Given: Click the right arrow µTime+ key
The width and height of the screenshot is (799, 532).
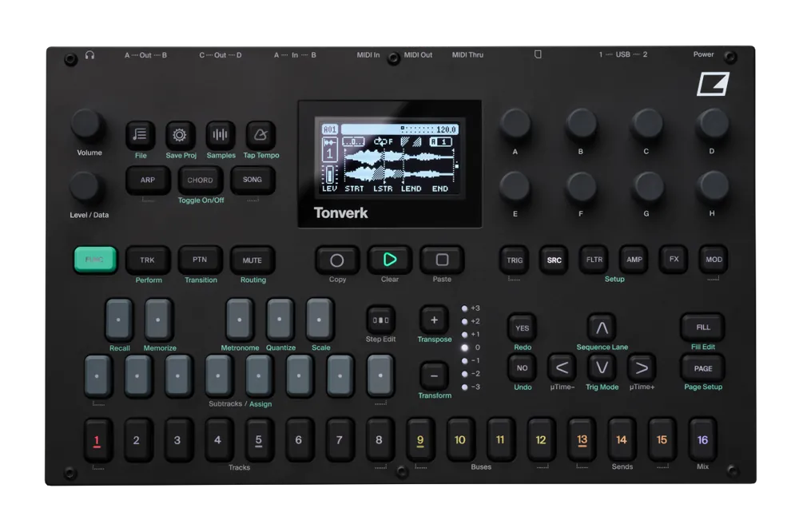Looking at the screenshot, I should [642, 368].
